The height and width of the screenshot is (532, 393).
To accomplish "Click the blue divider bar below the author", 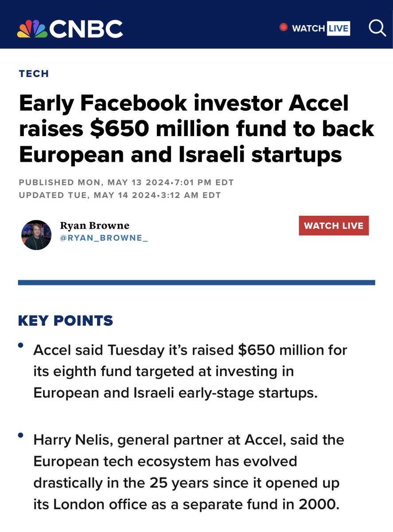I will coord(196,282).
